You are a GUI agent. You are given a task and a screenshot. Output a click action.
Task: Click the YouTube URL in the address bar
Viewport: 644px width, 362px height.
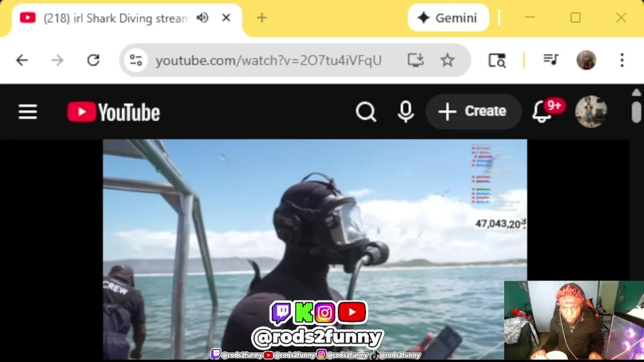(x=269, y=60)
